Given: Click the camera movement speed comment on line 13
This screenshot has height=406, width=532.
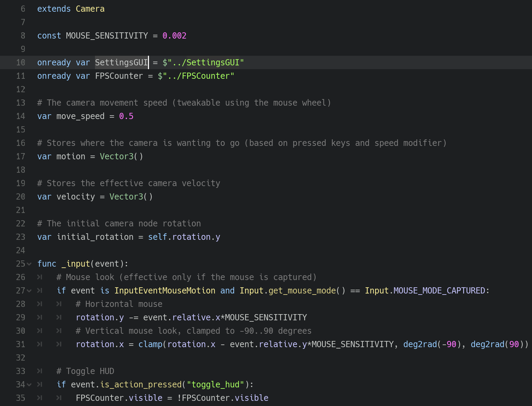Looking at the screenshot, I should coord(184,103).
